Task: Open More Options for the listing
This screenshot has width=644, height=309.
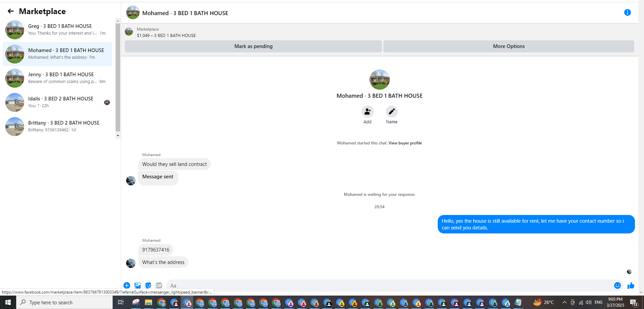Action: click(x=509, y=46)
